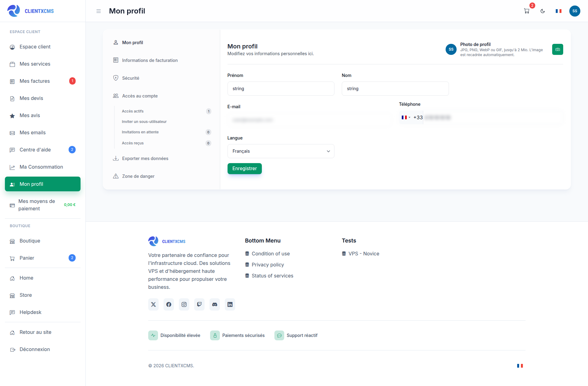
Task: Click Déconnexion in sidebar
Action: point(43,350)
